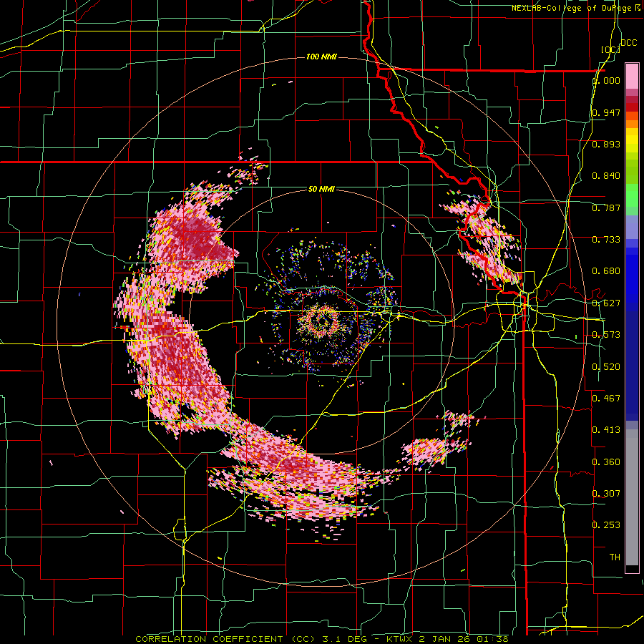The width and height of the screenshot is (644, 644).
Task: Click the 0.573 scale value
Action: (606, 334)
